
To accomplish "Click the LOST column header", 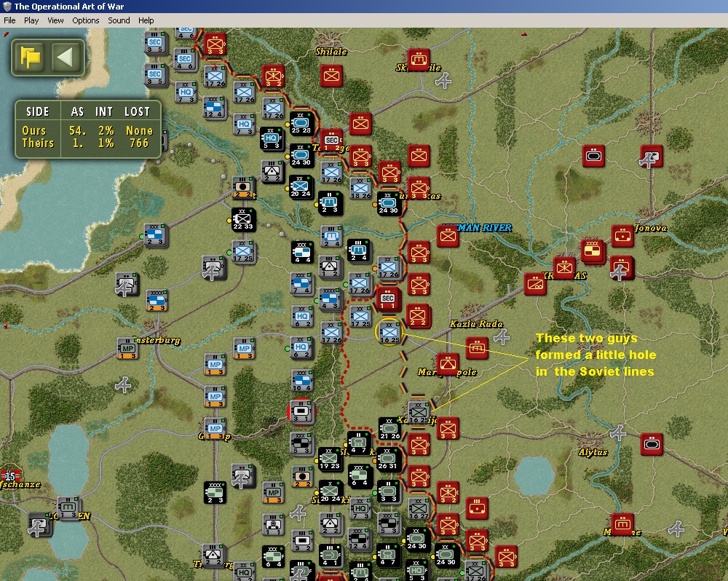I will (137, 112).
